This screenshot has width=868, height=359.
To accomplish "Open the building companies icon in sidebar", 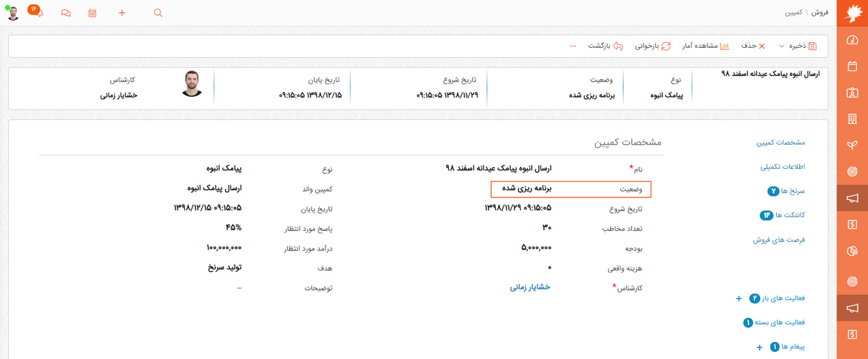I will pyautogui.click(x=852, y=119).
